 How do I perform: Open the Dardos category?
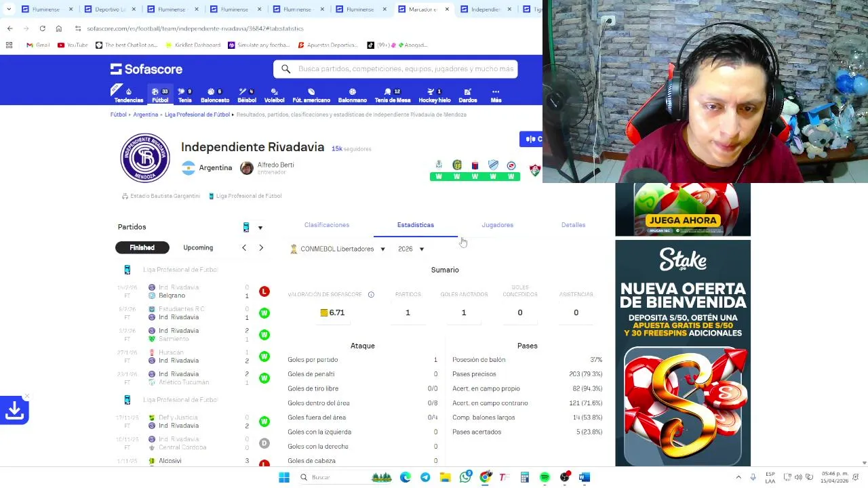[x=468, y=95]
